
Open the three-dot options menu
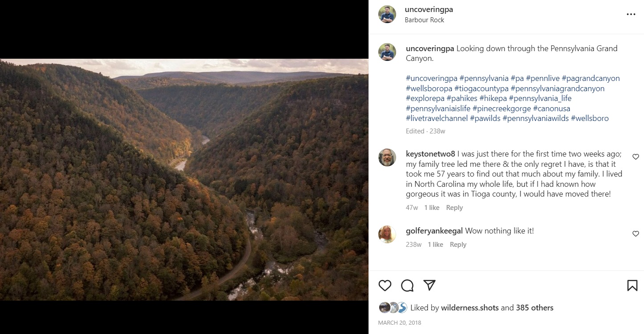(631, 14)
